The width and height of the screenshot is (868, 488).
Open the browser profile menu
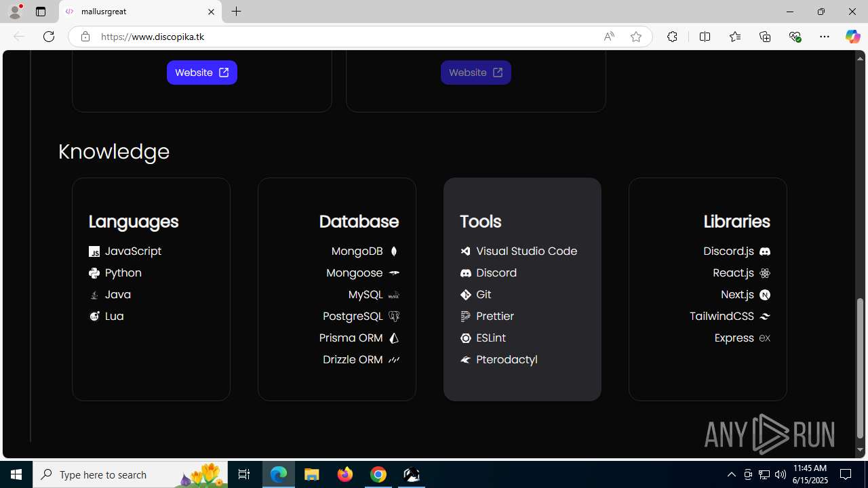click(x=15, y=12)
